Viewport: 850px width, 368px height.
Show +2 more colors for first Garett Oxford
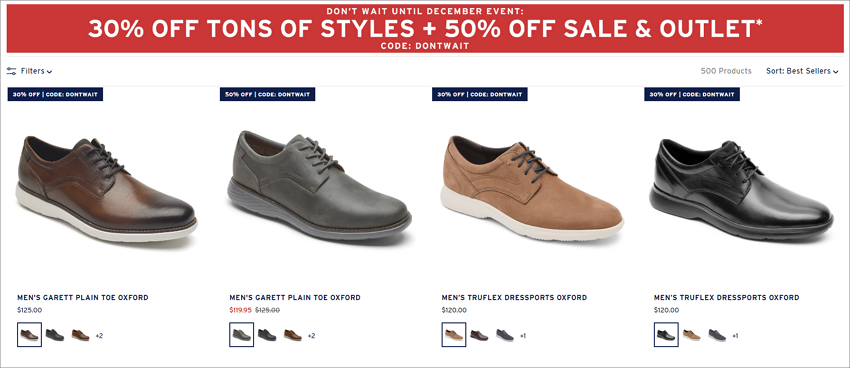point(99,336)
